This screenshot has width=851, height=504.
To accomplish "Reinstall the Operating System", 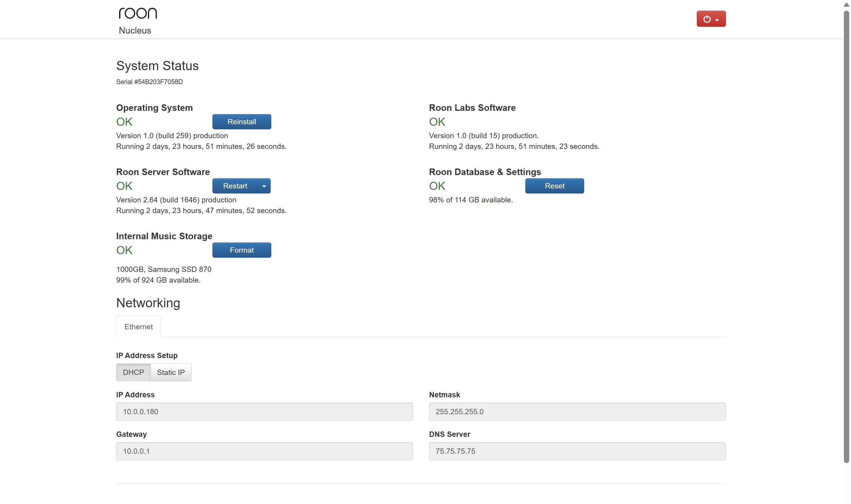I will click(242, 122).
